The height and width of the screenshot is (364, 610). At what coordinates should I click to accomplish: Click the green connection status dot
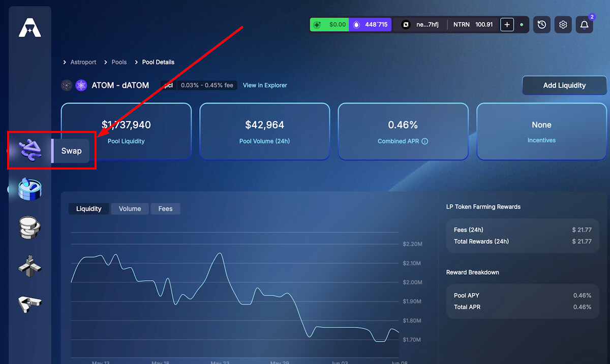(522, 24)
